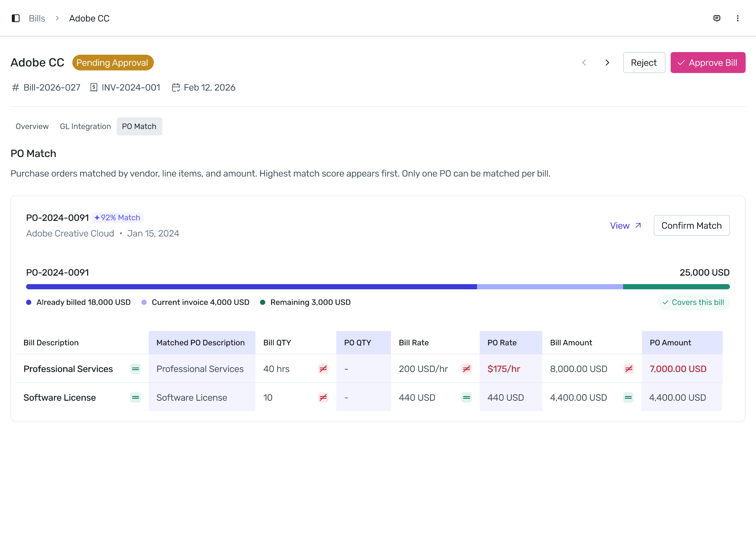Click the 4,400.00 USD PO Amount value
The height and width of the screenshot is (555, 756).
tap(677, 397)
